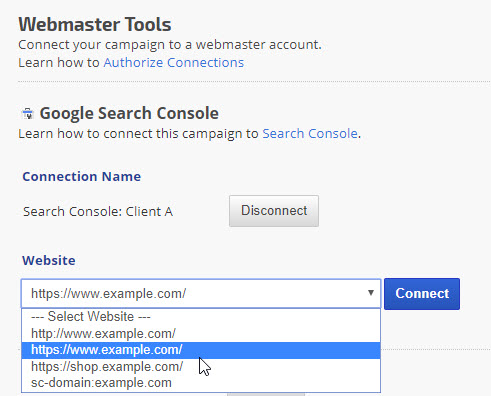The width and height of the screenshot is (491, 396).
Task: Click the Disconnect button
Action: click(x=274, y=211)
